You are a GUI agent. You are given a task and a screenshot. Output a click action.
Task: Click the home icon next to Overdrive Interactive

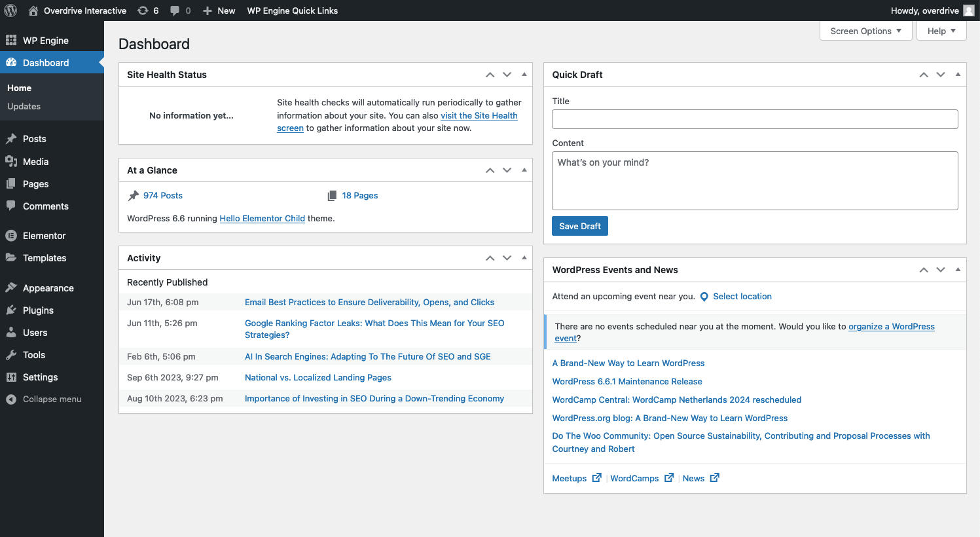point(33,10)
